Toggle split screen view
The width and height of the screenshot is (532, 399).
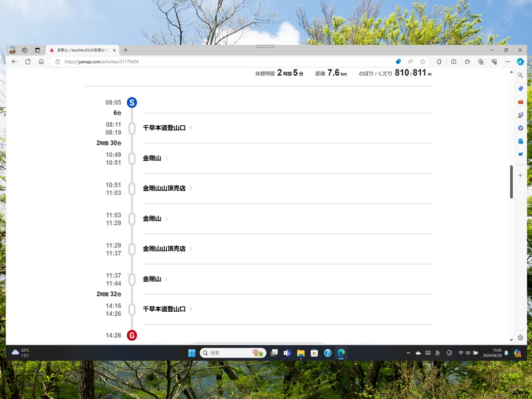pyautogui.click(x=454, y=61)
